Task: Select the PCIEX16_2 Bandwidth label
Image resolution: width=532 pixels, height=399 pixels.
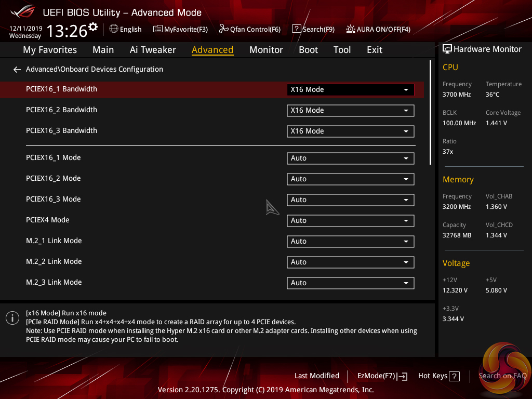Action: coord(61,110)
